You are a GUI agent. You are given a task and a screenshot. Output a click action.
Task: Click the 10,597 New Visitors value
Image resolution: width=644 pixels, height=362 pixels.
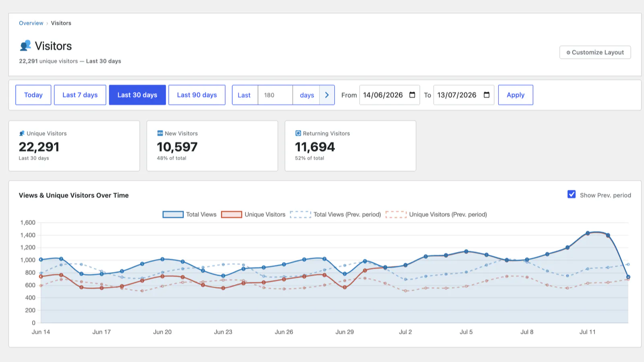pyautogui.click(x=177, y=147)
